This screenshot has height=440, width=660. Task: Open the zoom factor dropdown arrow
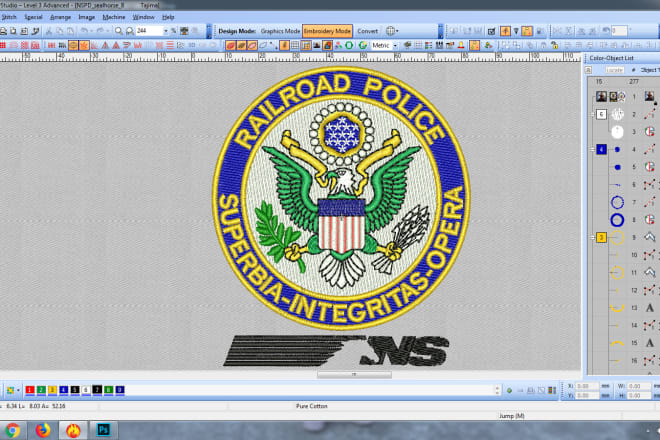[165, 31]
